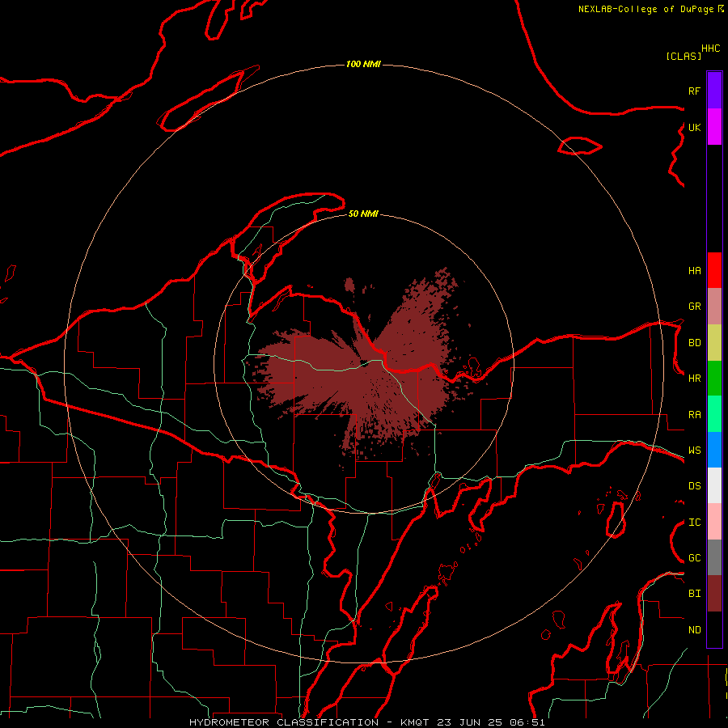The width and height of the screenshot is (728, 728).
Task: Click the 'GR' legend label
Action: [x=694, y=307]
